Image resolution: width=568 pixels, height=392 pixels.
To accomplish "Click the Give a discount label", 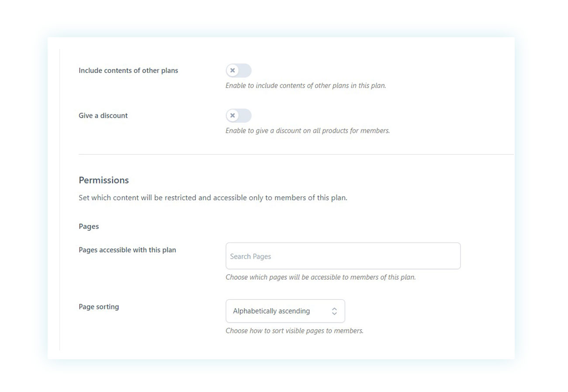I will (103, 115).
